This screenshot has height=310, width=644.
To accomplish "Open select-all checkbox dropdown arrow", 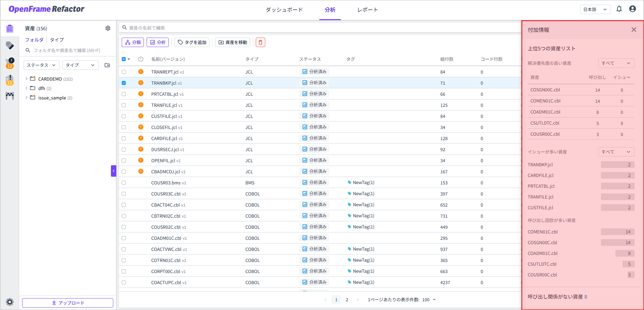I will click(129, 59).
